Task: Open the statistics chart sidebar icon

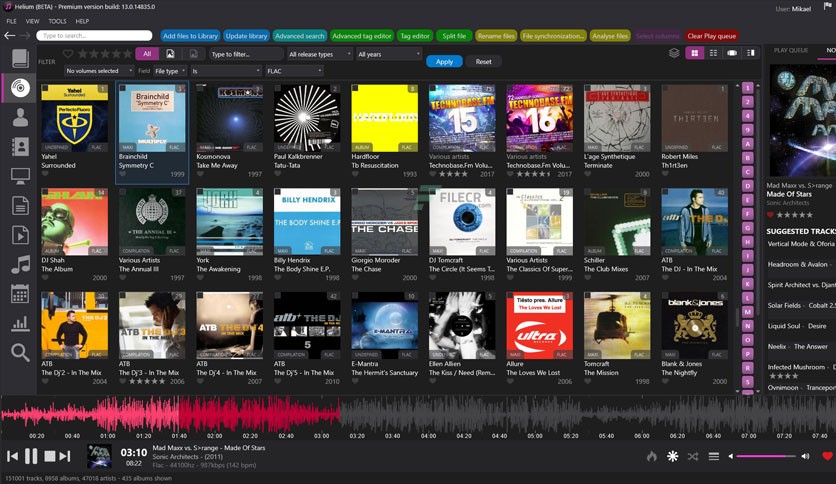Action: [20, 322]
